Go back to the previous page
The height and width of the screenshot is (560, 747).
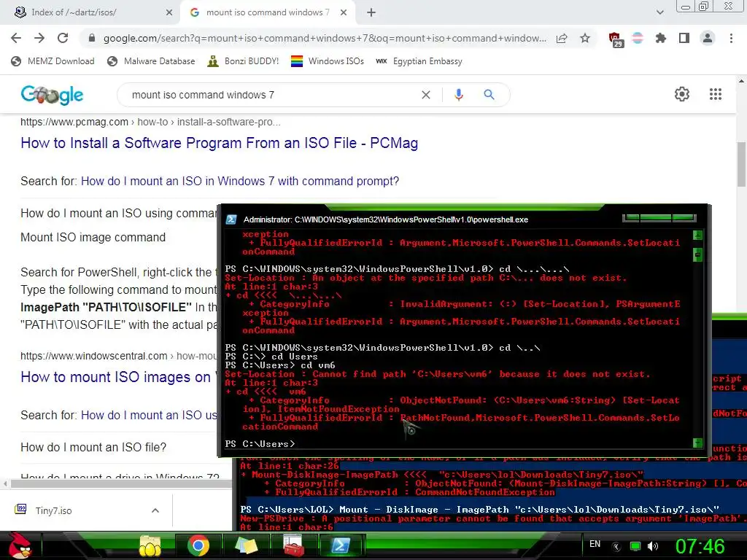click(16, 38)
